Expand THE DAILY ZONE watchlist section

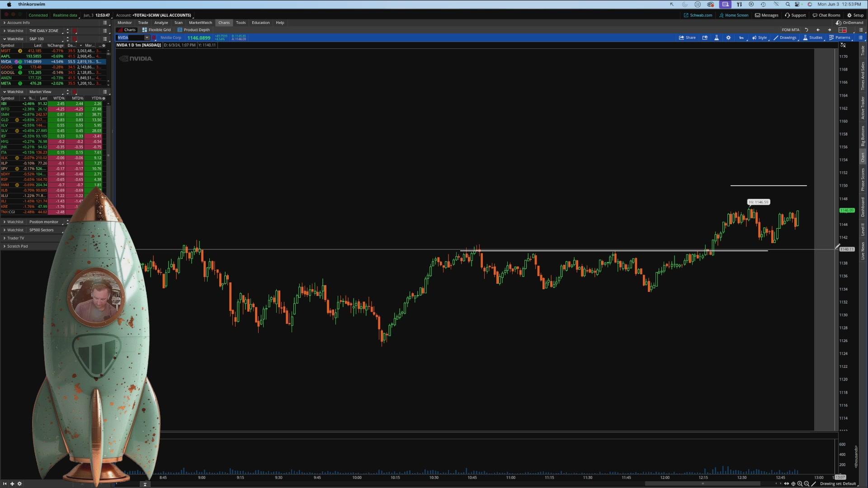pyautogui.click(x=5, y=31)
